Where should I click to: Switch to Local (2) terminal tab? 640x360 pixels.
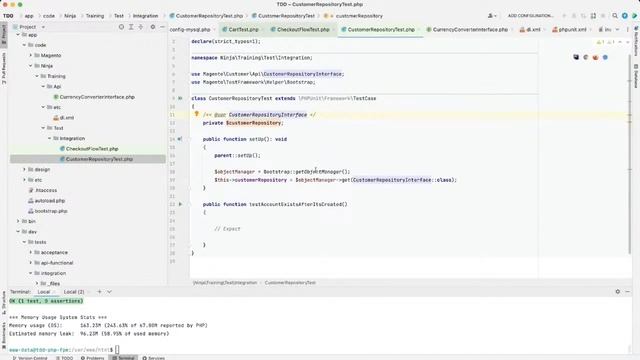[x=74, y=292]
